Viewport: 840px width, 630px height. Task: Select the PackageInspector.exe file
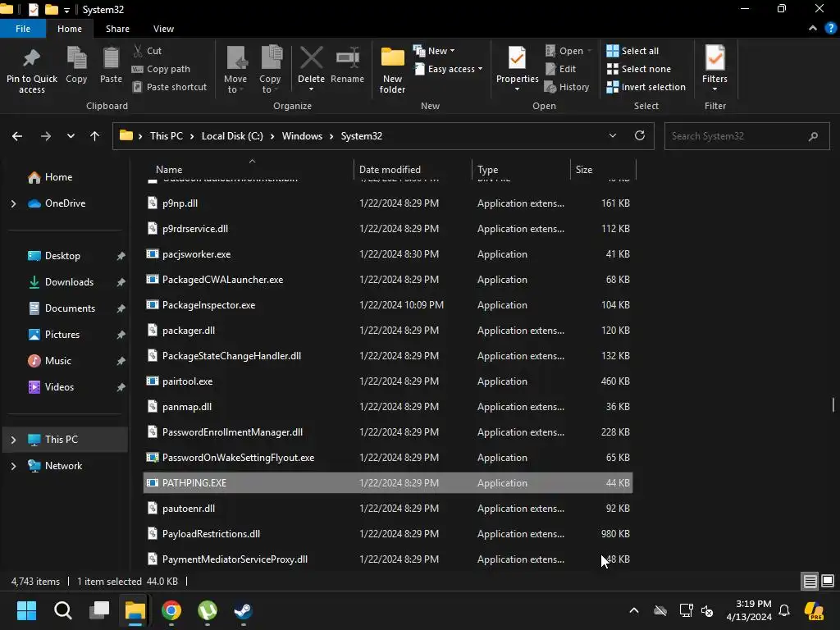[x=388, y=305]
